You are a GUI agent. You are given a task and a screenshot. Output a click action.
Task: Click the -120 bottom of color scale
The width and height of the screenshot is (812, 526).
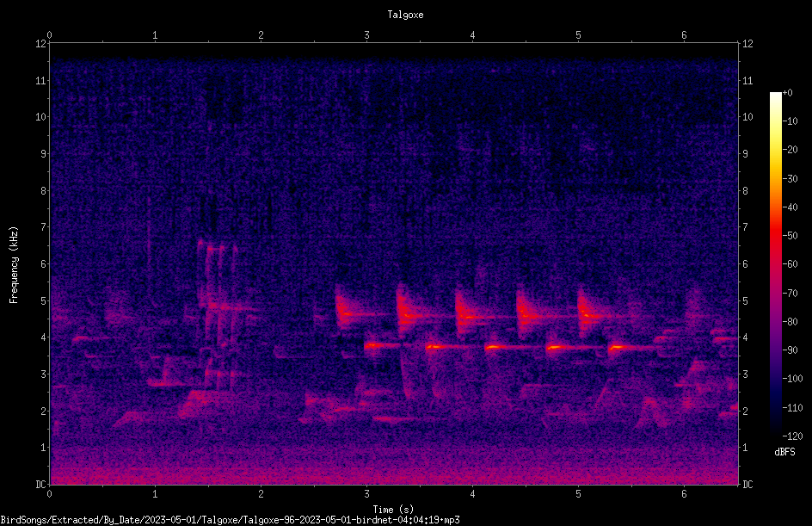(792, 436)
